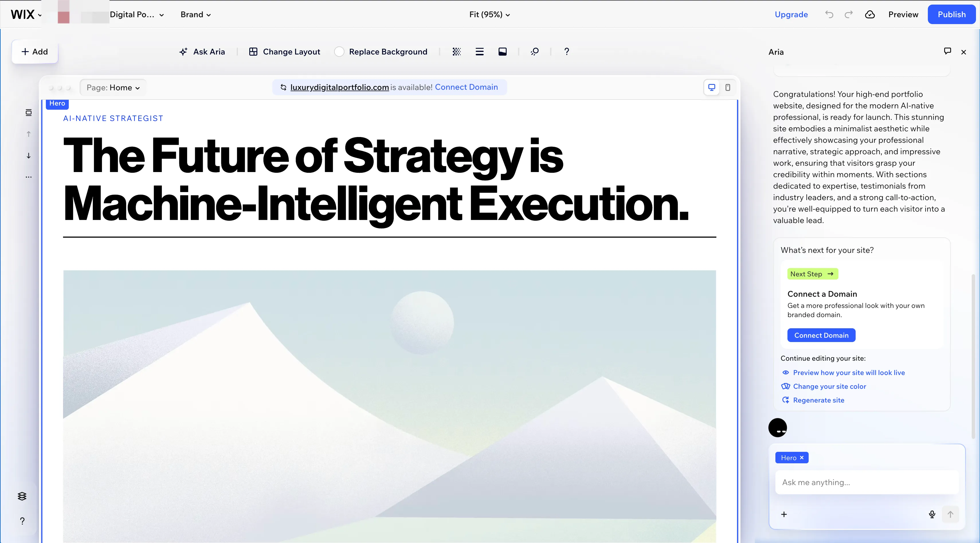Screen dimensions: 980x543
Task: Click the Ask Aria toolbar item
Action: tap(202, 52)
